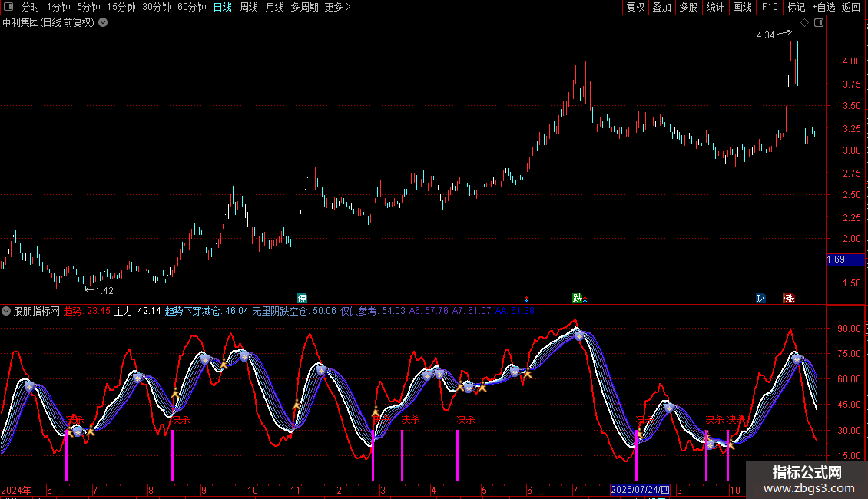Click the 中利集团(日线.前复权) chart title

(48, 23)
